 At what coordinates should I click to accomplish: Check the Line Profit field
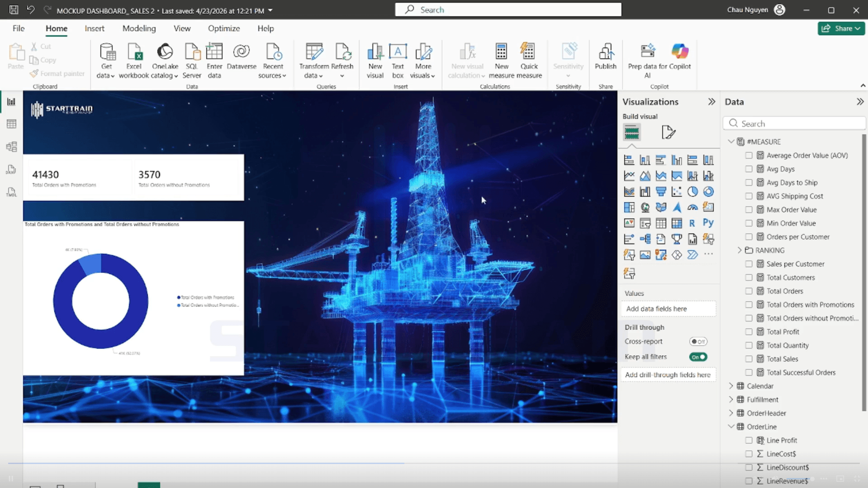tap(749, 440)
